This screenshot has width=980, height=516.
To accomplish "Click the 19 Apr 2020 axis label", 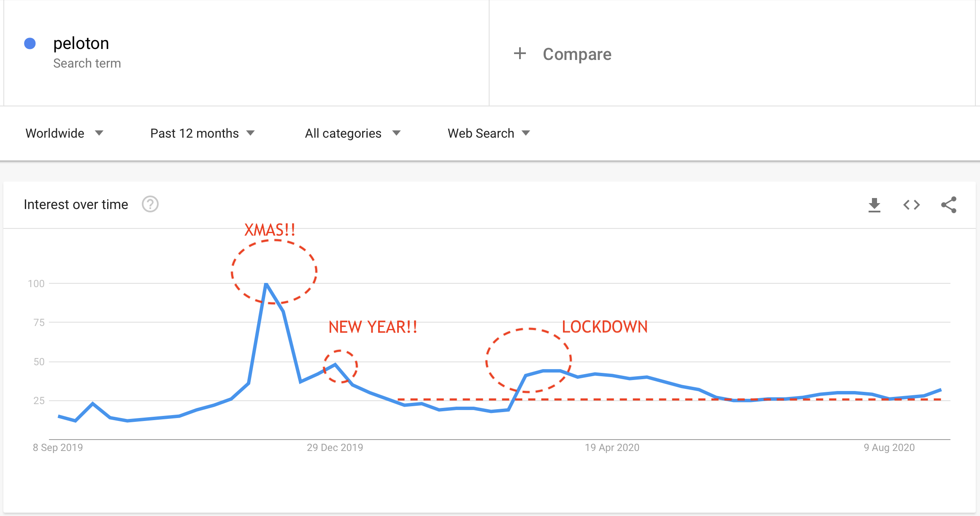I will click(x=612, y=448).
